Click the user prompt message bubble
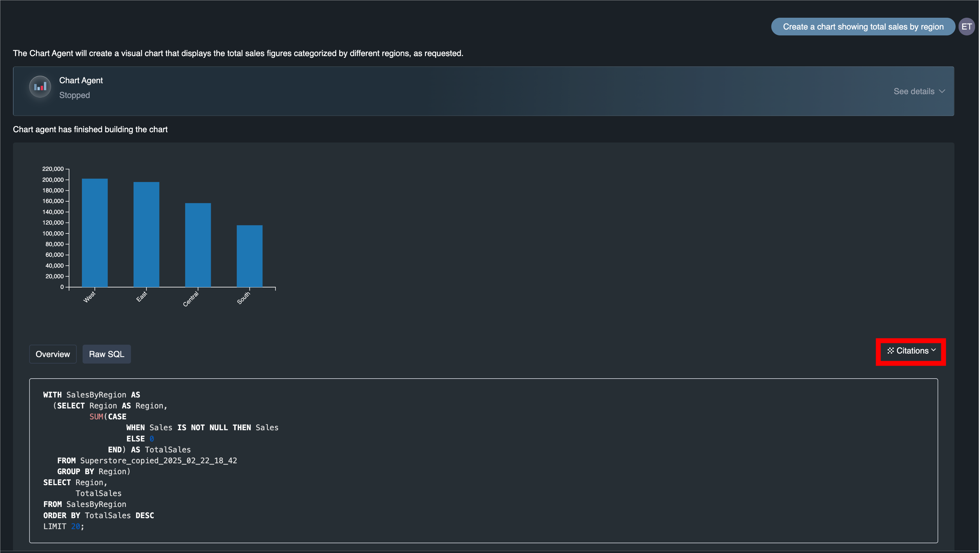Image resolution: width=980 pixels, height=553 pixels. click(863, 27)
